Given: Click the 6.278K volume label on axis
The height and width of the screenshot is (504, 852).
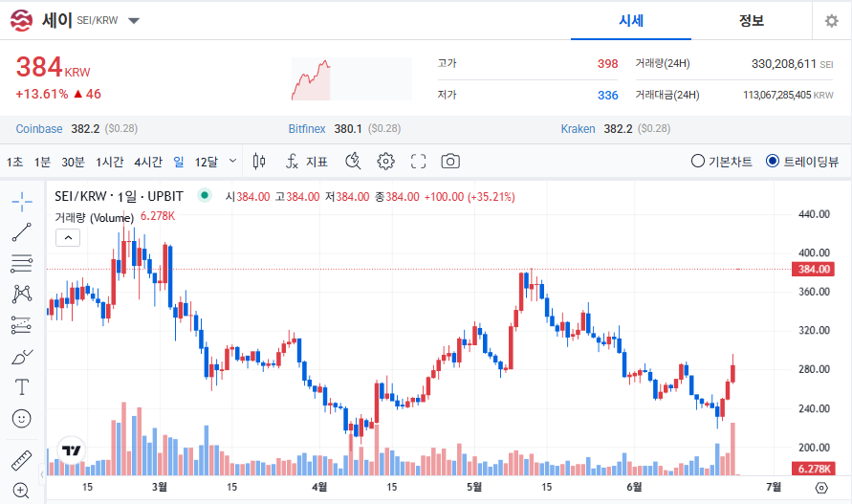Looking at the screenshot, I should pyautogui.click(x=814, y=469).
